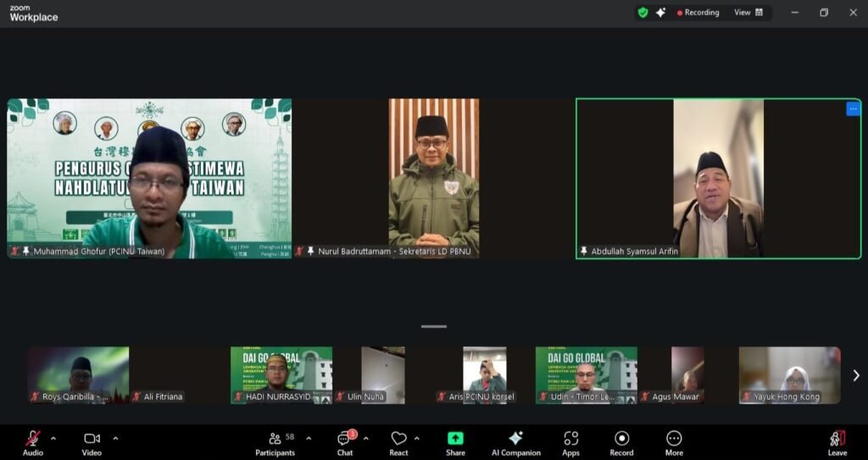
Task: Open the Apps menu
Action: 570,442
